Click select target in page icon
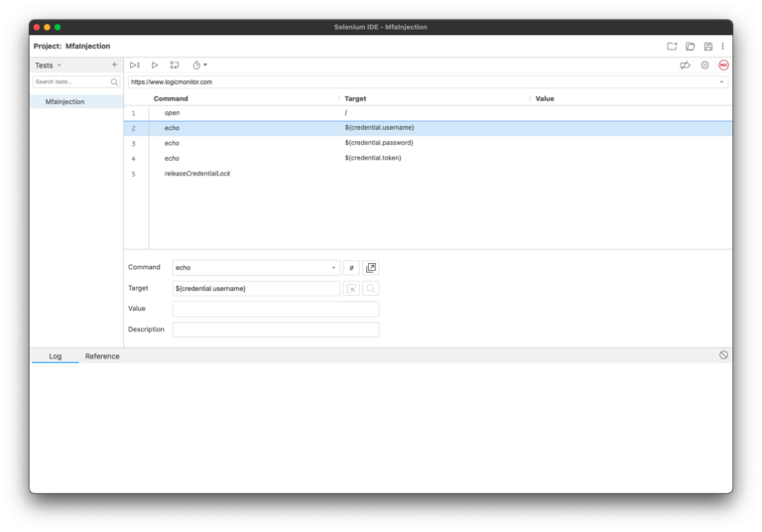The height and width of the screenshot is (532, 762). tap(351, 289)
